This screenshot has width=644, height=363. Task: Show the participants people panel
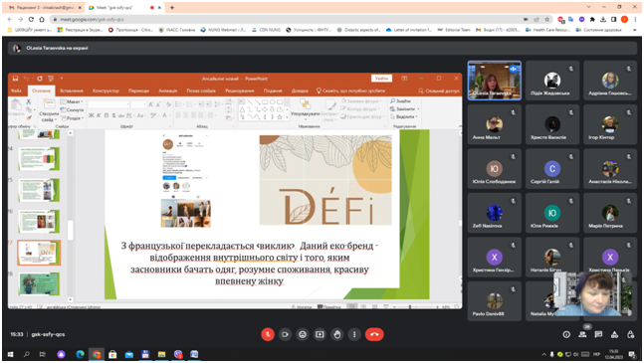(582, 335)
